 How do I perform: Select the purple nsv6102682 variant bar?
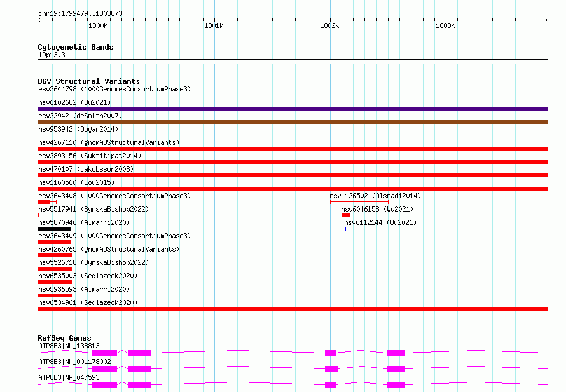tap(293, 109)
